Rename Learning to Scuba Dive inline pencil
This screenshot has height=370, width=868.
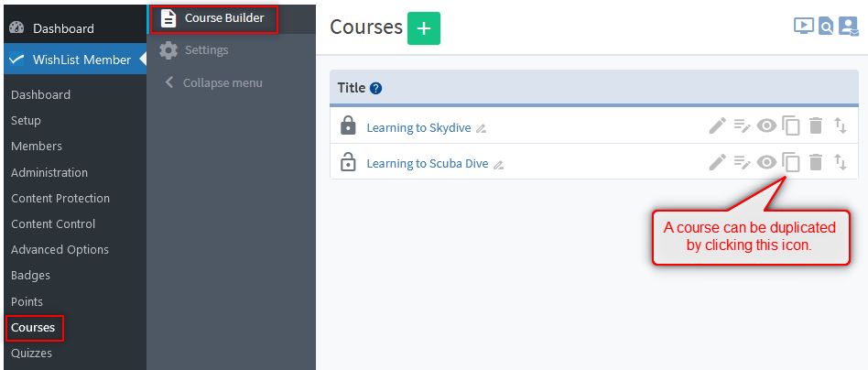pyautogui.click(x=498, y=166)
